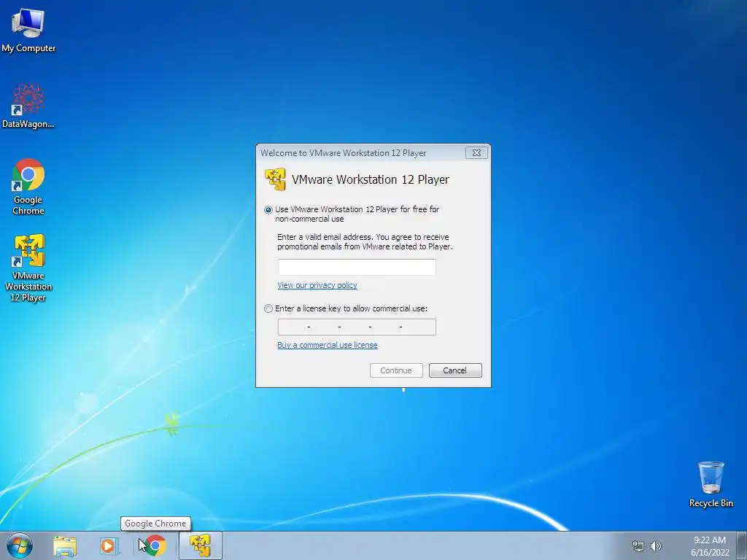Screen dimensions: 747x560
Task: Launch Windows Explorer from taskbar
Action: click(x=65, y=545)
